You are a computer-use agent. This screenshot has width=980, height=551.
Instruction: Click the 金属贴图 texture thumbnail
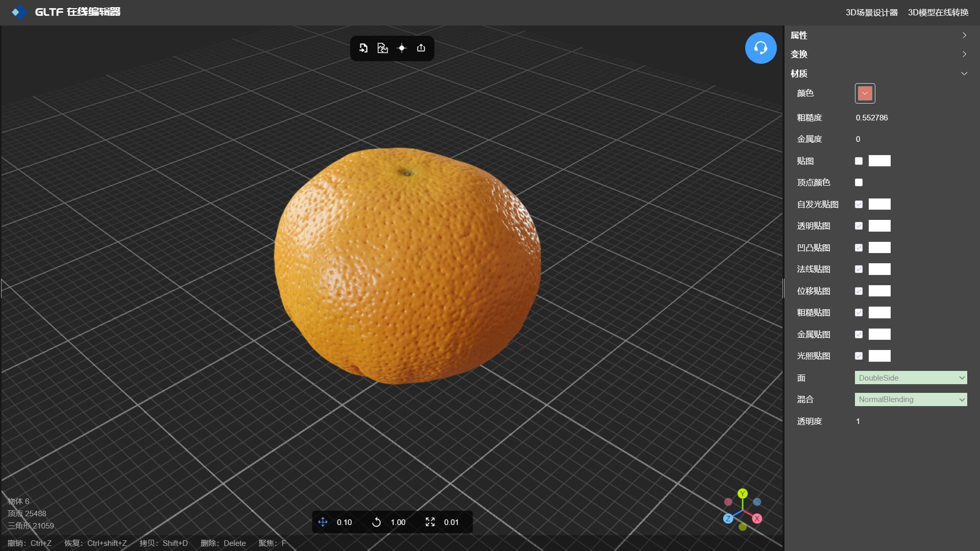879,334
